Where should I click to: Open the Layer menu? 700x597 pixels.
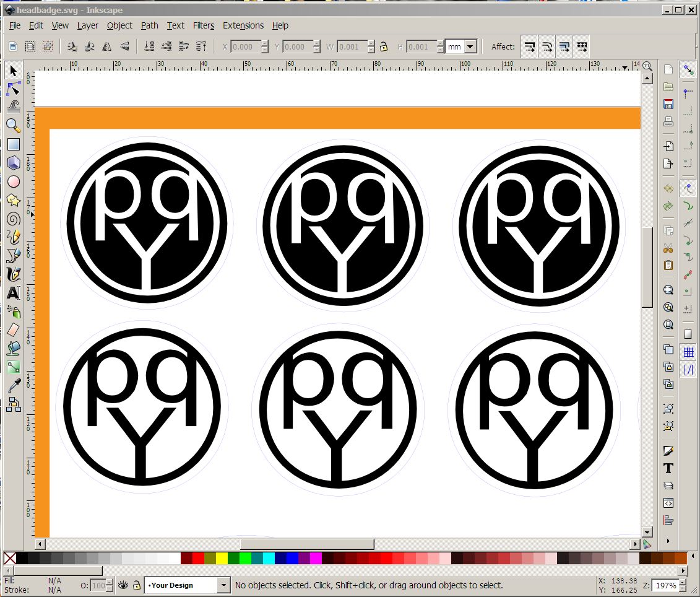[87, 25]
